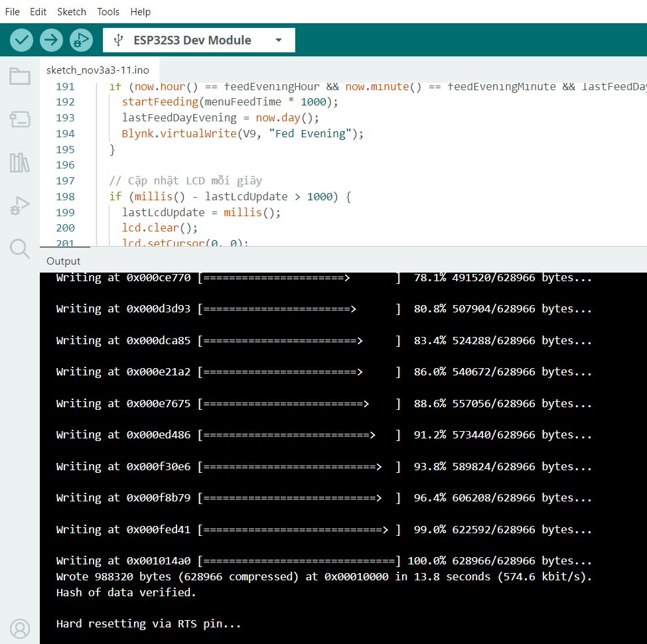Expand the ESP32S3 Dev Module board dropdown
Screen dimensions: 647x644
[199, 40]
